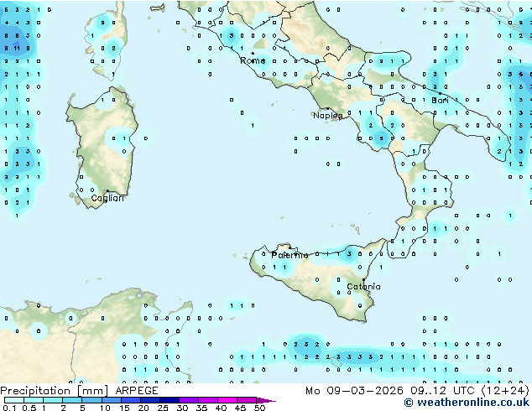Pick the 45–50 mm legend color swatch
This screenshot has width=532, height=411.
(247, 400)
